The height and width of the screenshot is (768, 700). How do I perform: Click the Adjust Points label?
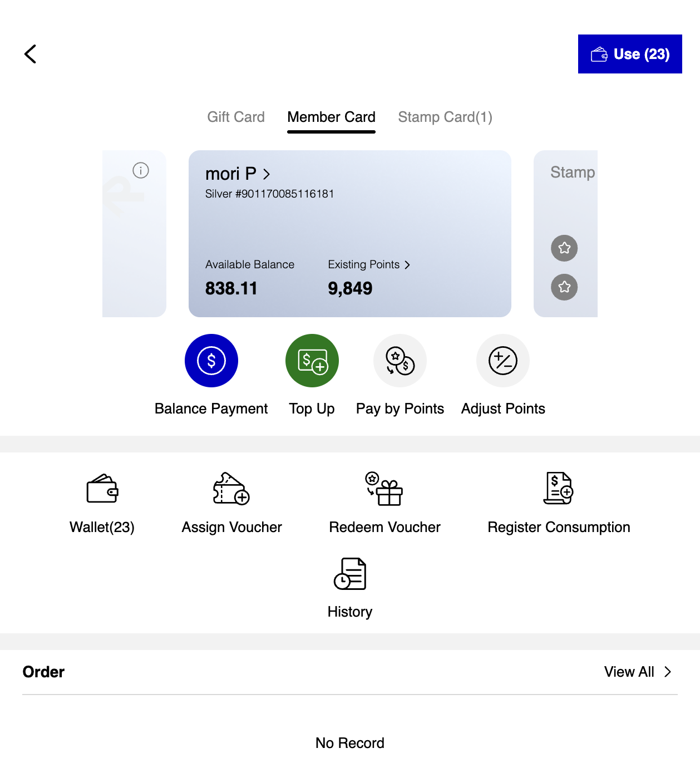click(503, 408)
